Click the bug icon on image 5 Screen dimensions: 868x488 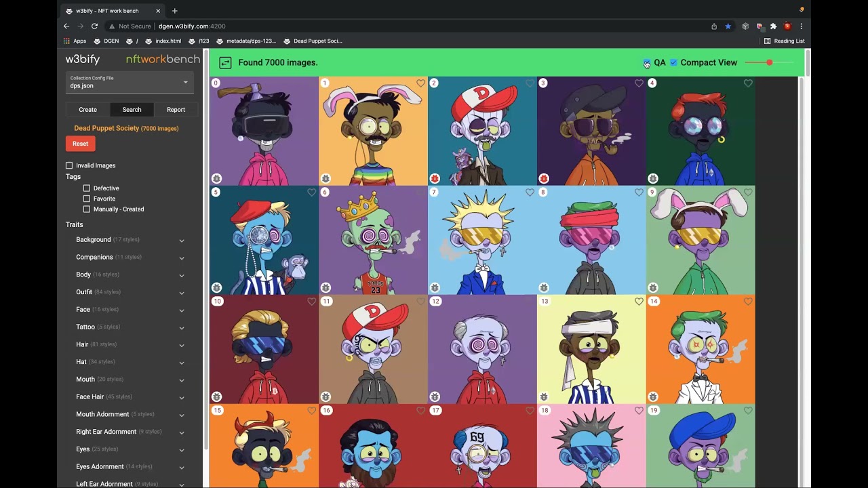(x=216, y=288)
